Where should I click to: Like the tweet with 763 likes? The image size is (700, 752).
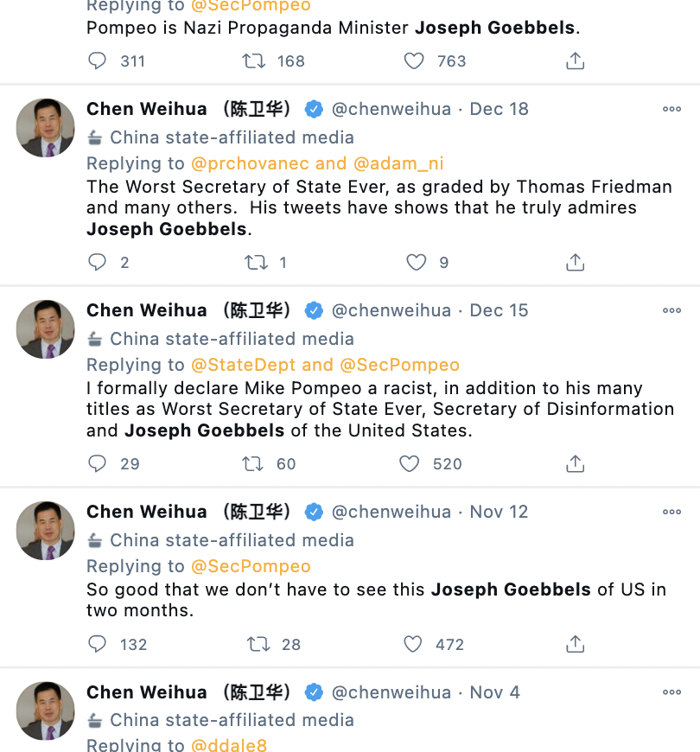coord(415,61)
